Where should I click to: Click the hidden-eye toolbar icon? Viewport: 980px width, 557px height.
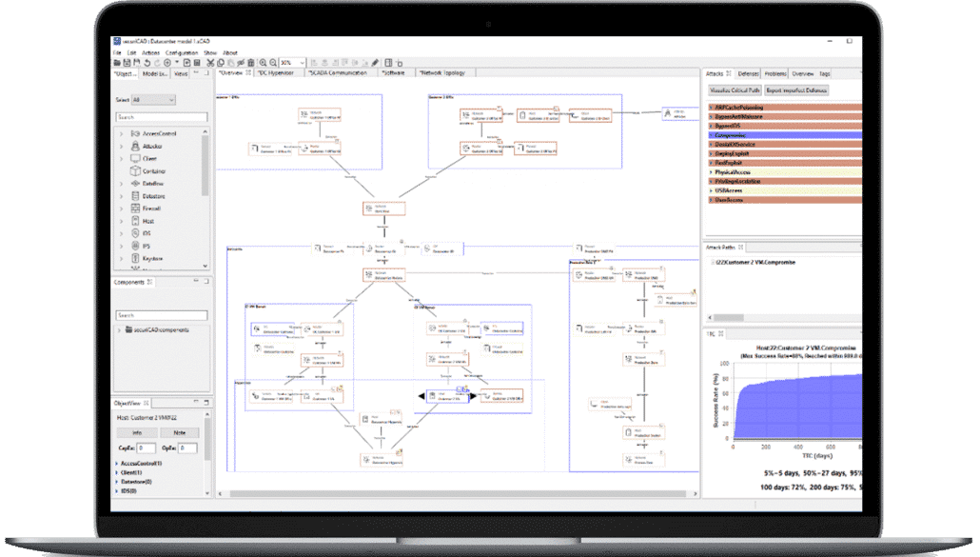241,63
